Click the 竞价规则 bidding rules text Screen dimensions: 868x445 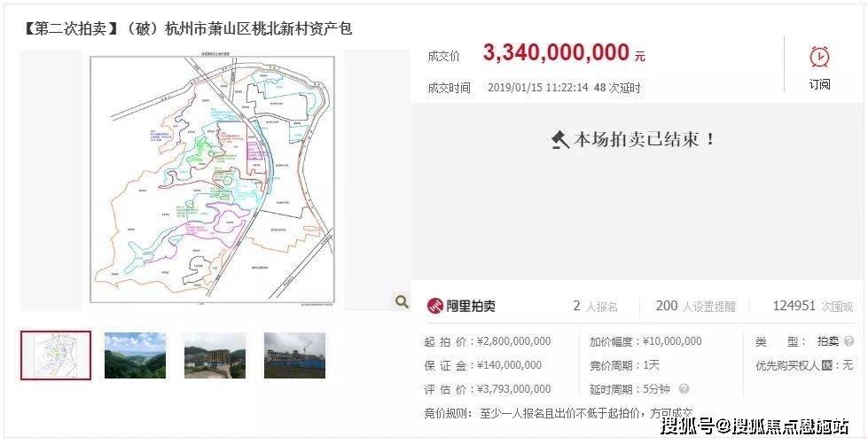point(559,413)
